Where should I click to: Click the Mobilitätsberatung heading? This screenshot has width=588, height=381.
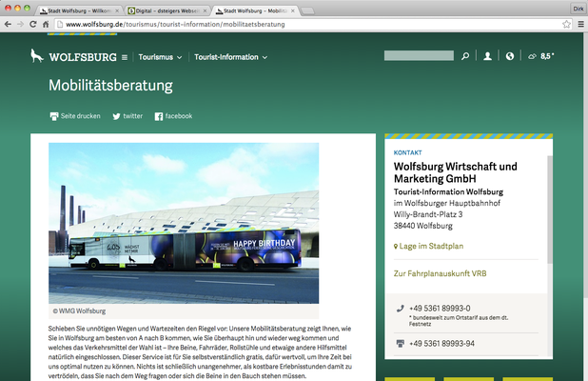110,86
